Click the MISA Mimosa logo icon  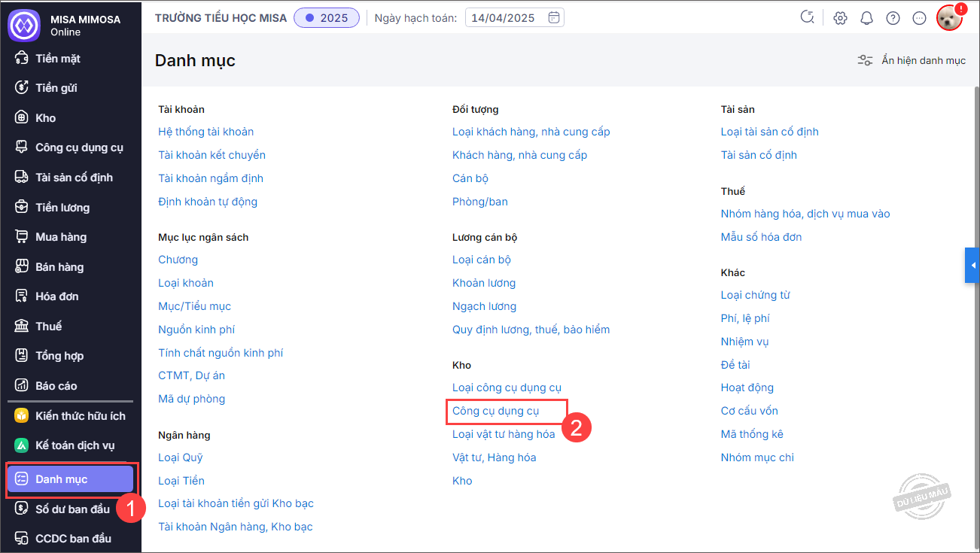23,25
